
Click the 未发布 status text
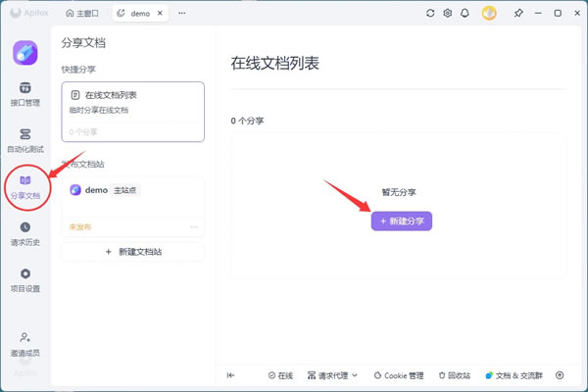80,227
